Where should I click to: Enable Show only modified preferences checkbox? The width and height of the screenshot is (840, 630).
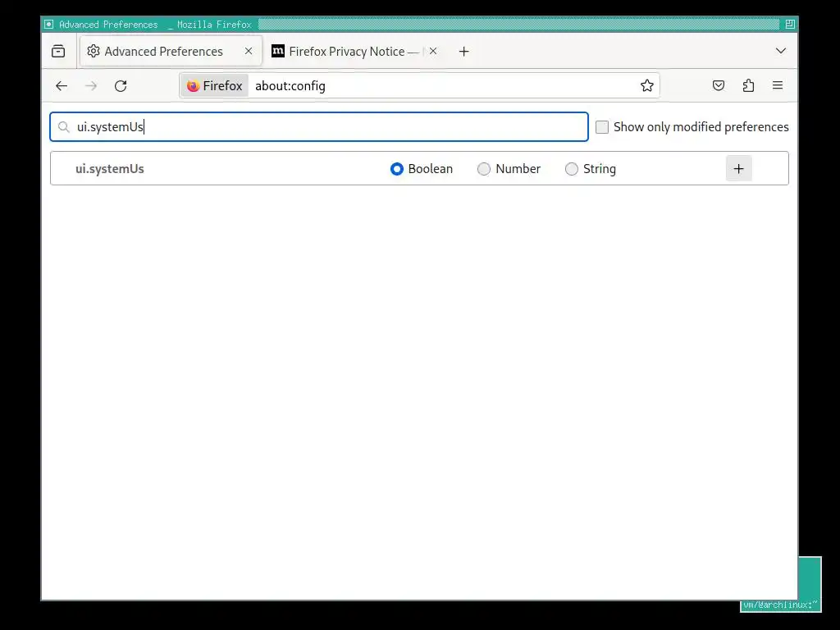click(602, 127)
